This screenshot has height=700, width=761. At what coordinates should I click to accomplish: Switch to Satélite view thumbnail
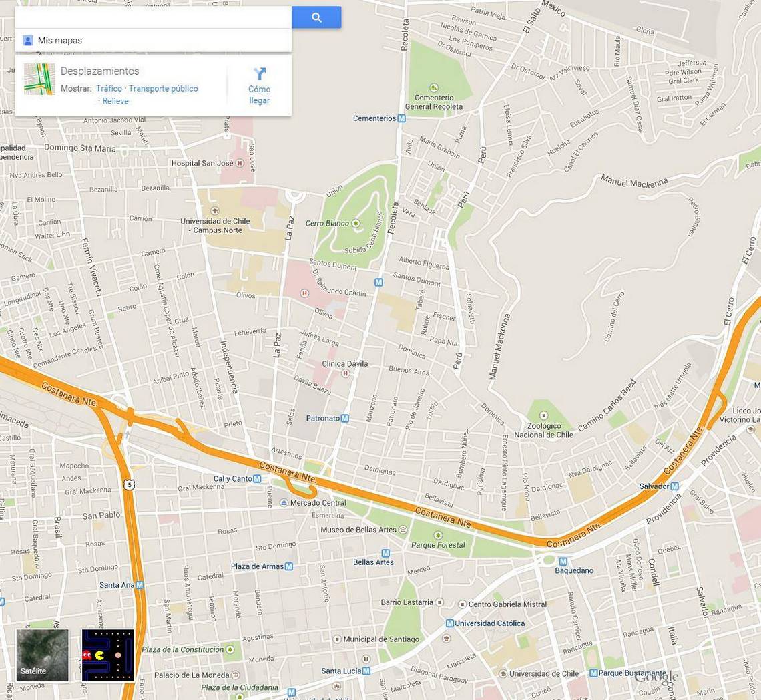tap(43, 655)
